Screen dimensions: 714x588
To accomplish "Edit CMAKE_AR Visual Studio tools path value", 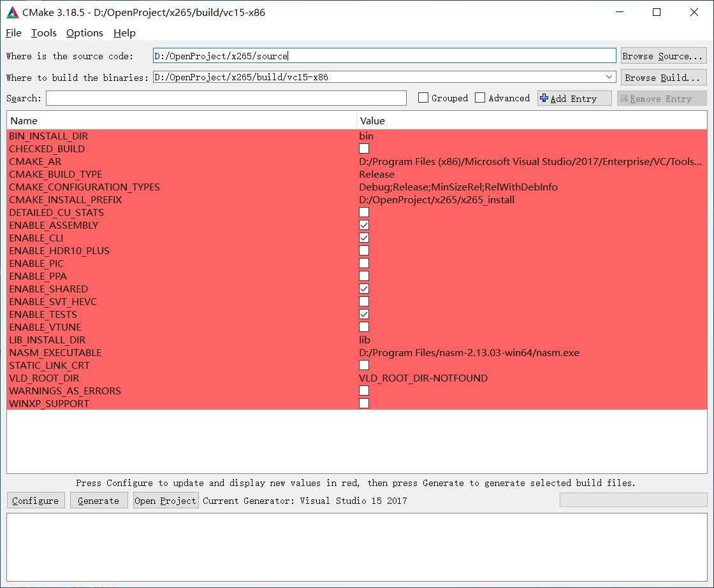I will (530, 162).
